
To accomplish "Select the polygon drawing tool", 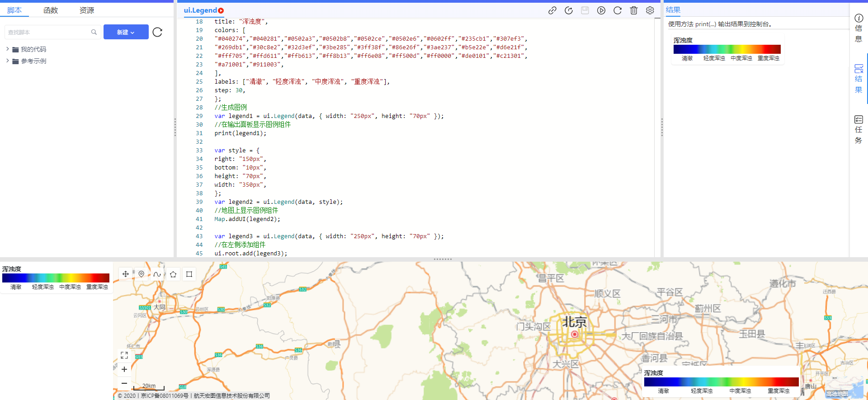I will [x=173, y=274].
